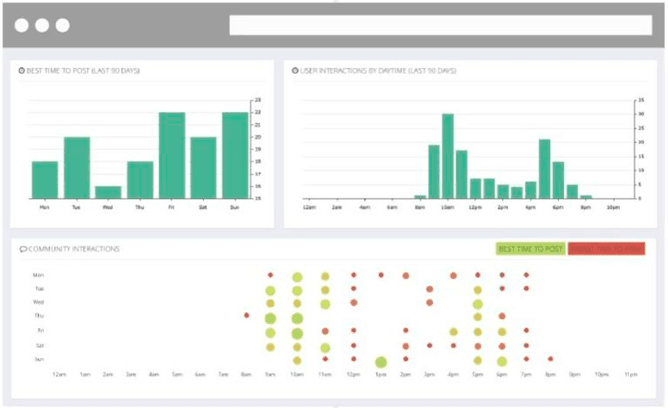This screenshot has height=408, width=668.
Task: Select the Tue bar in Best Time to Post
Action: coord(77,168)
